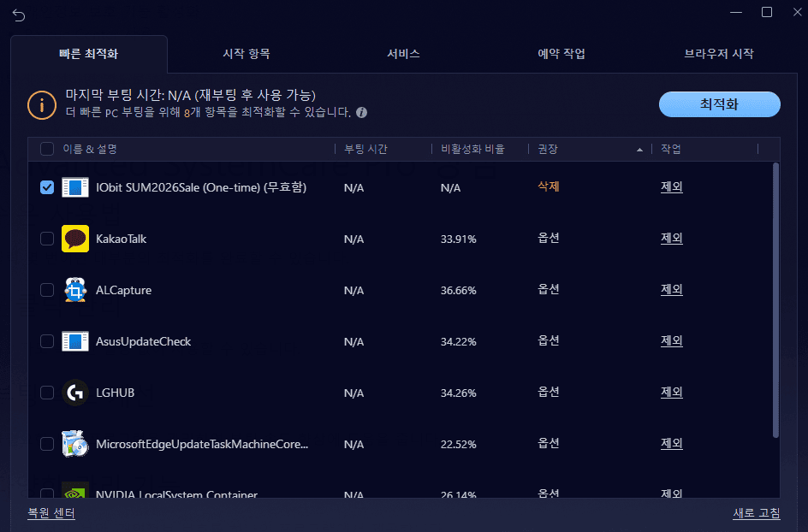Open the 시작 항목 tab
Screen dimensions: 808x532
[247, 54]
